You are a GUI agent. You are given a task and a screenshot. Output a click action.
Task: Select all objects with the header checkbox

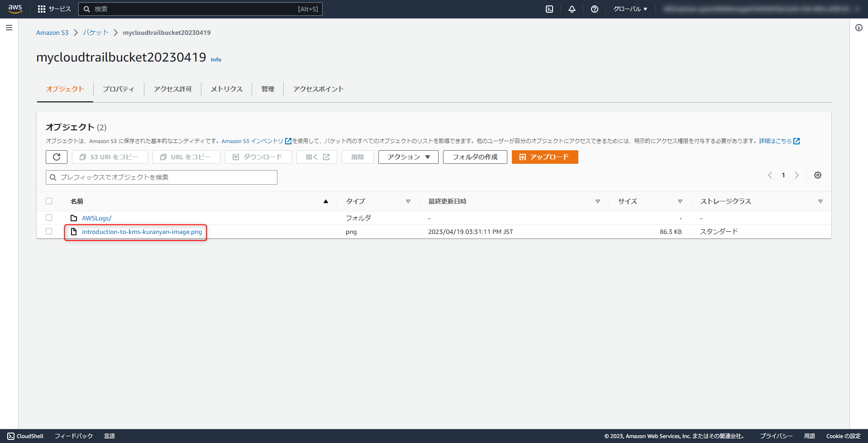(x=49, y=201)
